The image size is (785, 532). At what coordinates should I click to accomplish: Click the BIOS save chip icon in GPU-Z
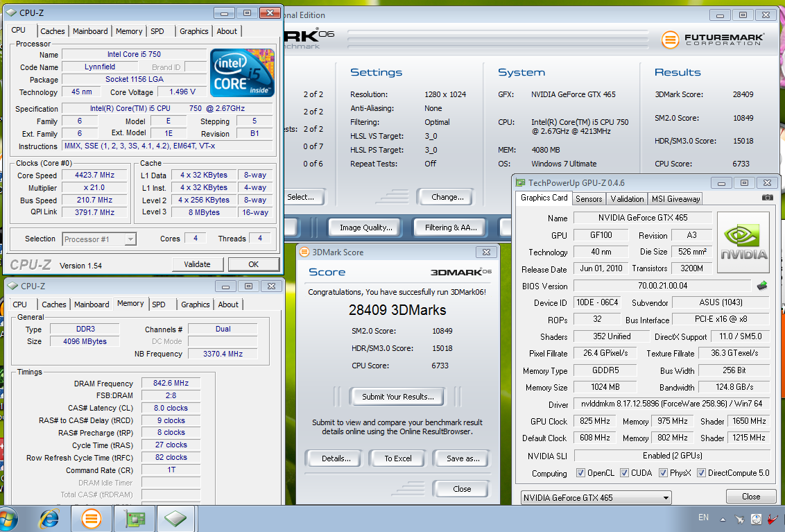[762, 286]
